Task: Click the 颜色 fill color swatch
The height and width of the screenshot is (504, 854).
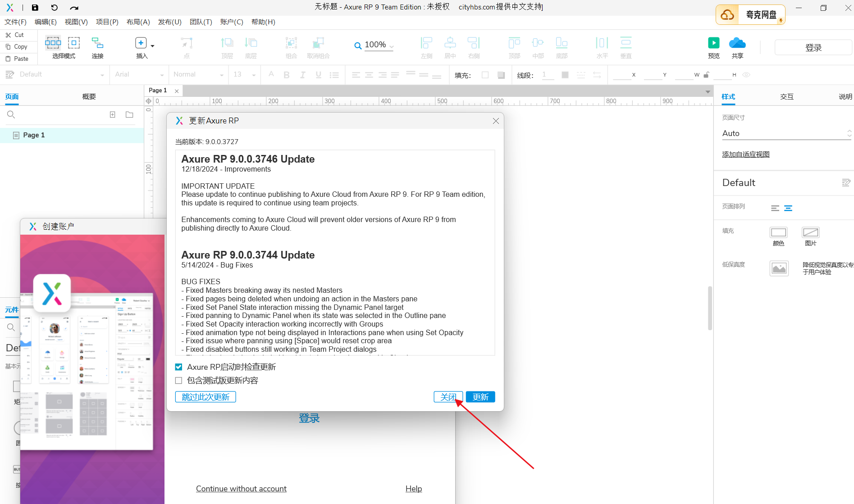Action: pyautogui.click(x=778, y=232)
